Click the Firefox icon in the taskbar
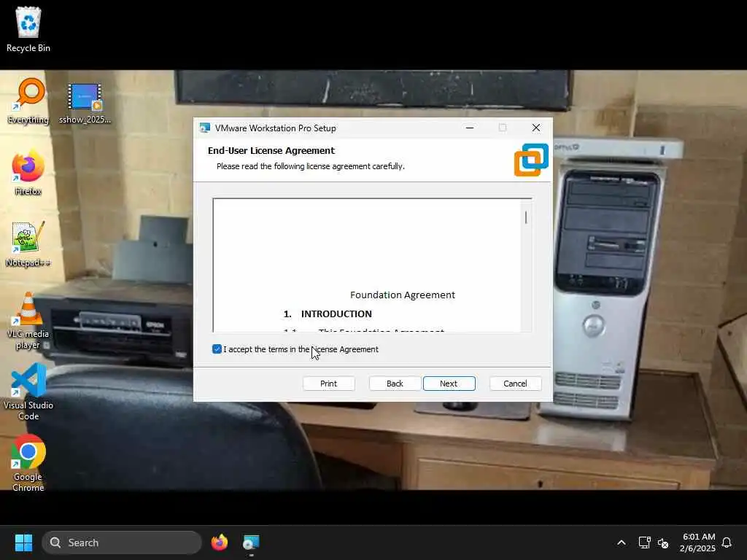 219,542
